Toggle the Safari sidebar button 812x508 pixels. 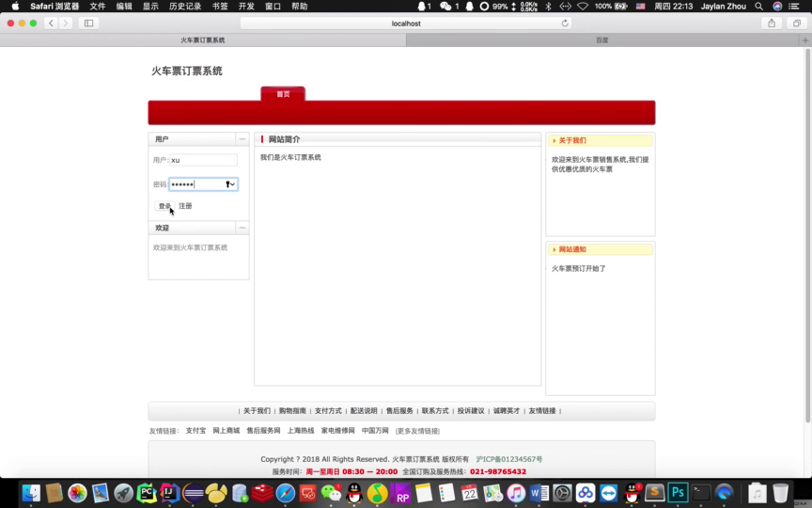pyautogui.click(x=88, y=23)
